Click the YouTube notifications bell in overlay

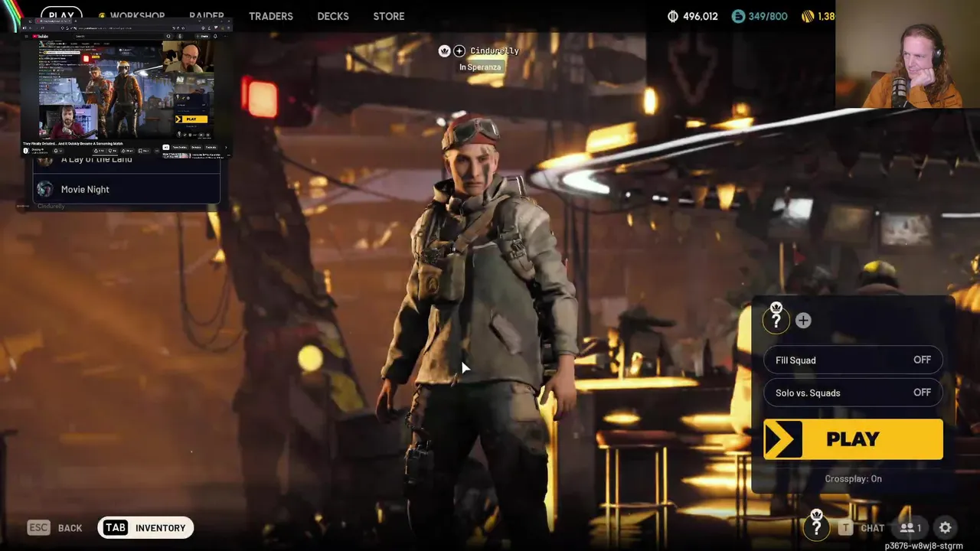tap(215, 36)
